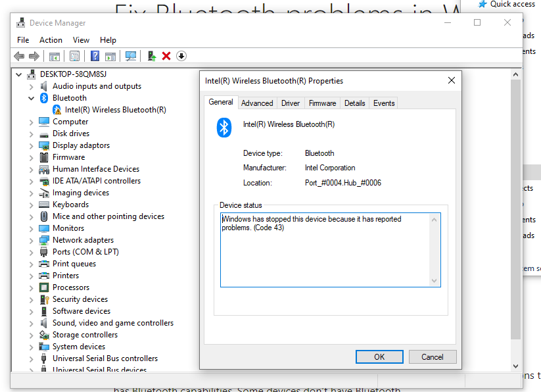Expand the Universal Serial Bus controllers category
The height and width of the screenshot is (392, 541).
click(31, 359)
